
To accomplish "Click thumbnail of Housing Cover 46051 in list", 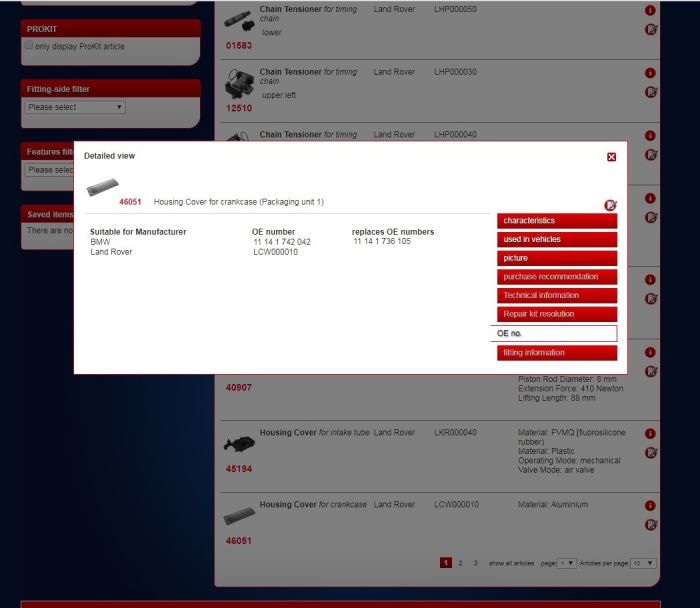I will pyautogui.click(x=239, y=516).
